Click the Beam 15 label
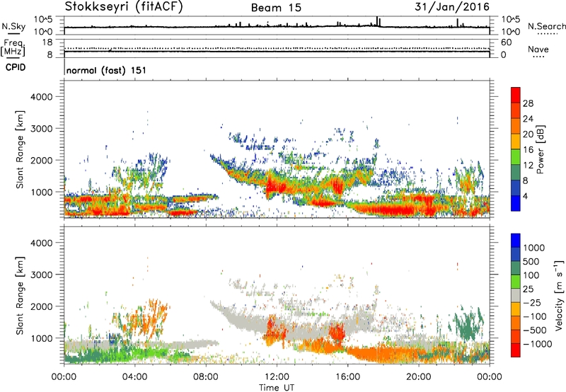 pyautogui.click(x=276, y=8)
